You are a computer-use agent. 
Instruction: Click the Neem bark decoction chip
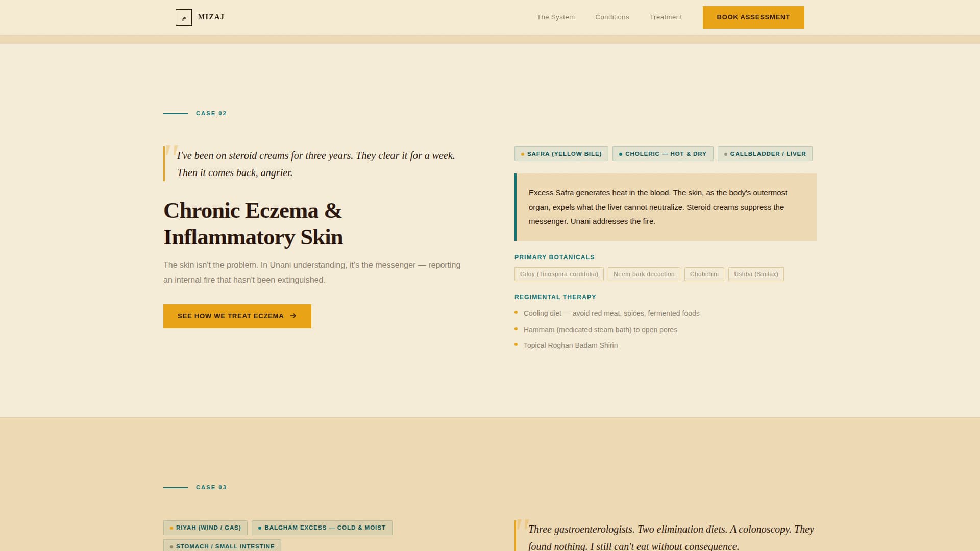click(644, 274)
